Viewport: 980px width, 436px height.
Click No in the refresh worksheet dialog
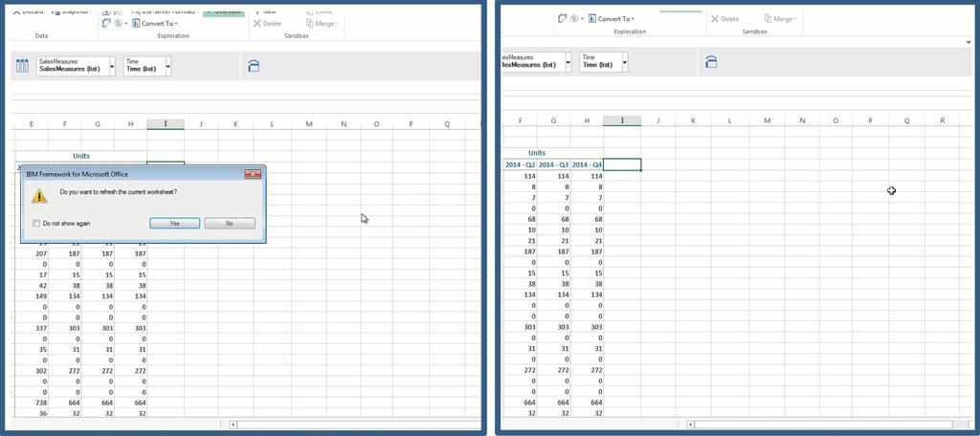click(x=230, y=223)
